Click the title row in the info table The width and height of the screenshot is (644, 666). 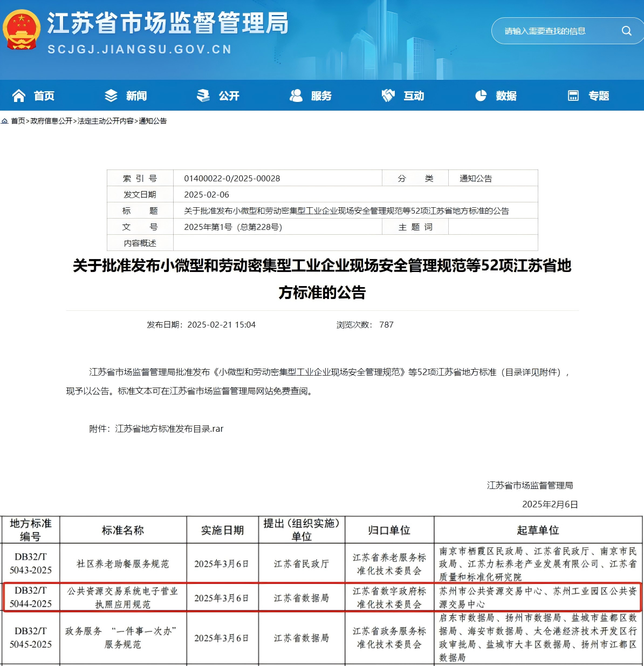click(x=323, y=211)
